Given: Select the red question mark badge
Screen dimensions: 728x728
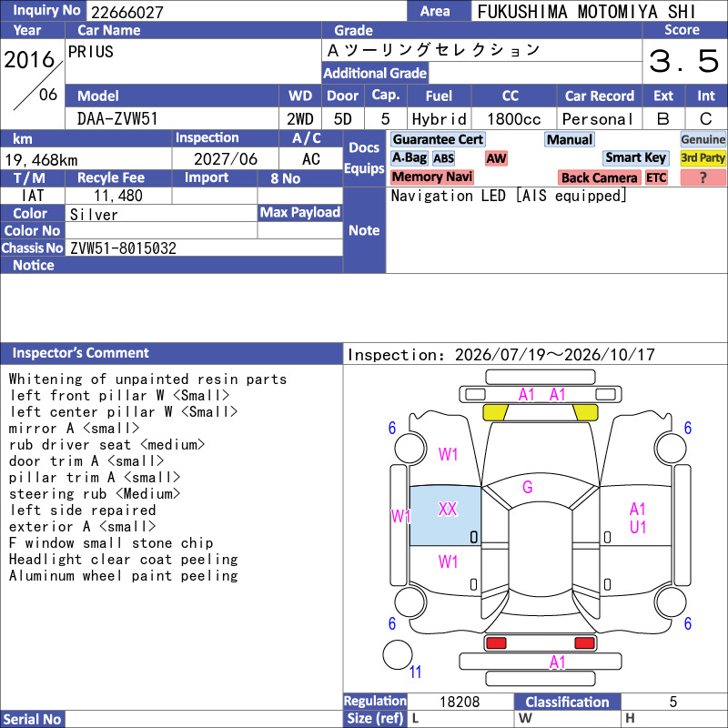Looking at the screenshot, I should [x=703, y=177].
